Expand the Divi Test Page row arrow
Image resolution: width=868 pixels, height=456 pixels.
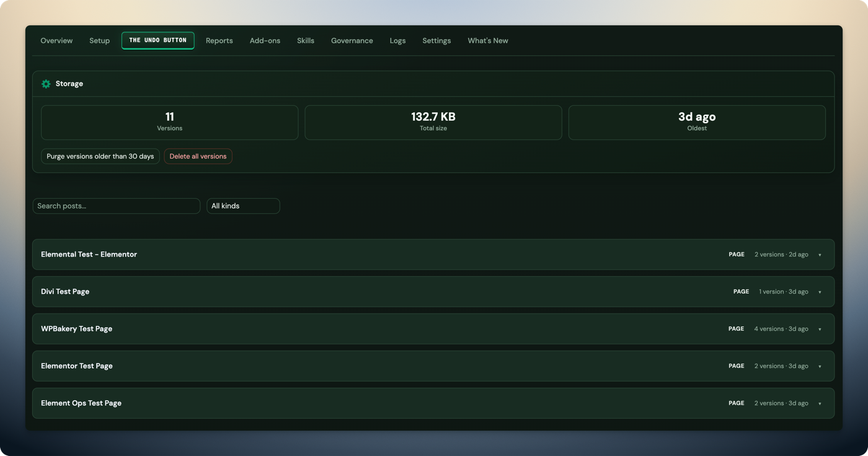point(820,292)
